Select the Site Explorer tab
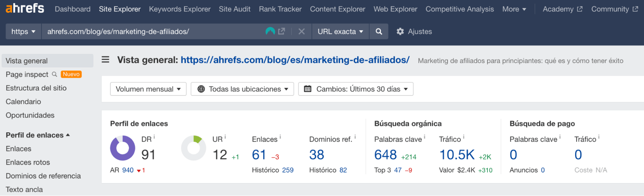The image size is (644, 196). click(120, 9)
